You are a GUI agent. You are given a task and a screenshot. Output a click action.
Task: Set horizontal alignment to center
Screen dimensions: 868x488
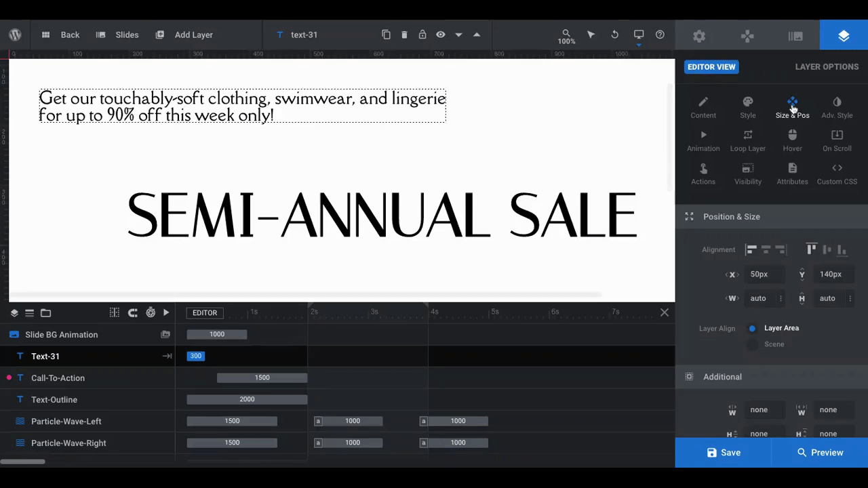[x=766, y=250]
